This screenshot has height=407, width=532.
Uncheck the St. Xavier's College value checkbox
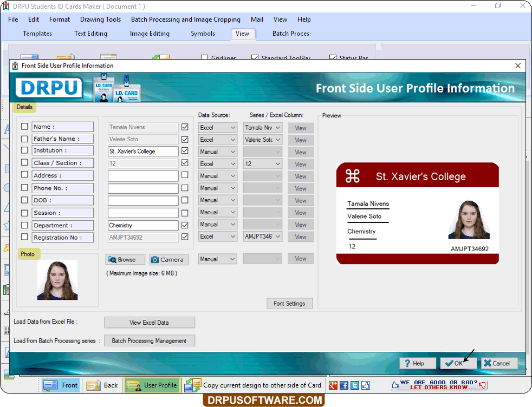[x=185, y=150]
